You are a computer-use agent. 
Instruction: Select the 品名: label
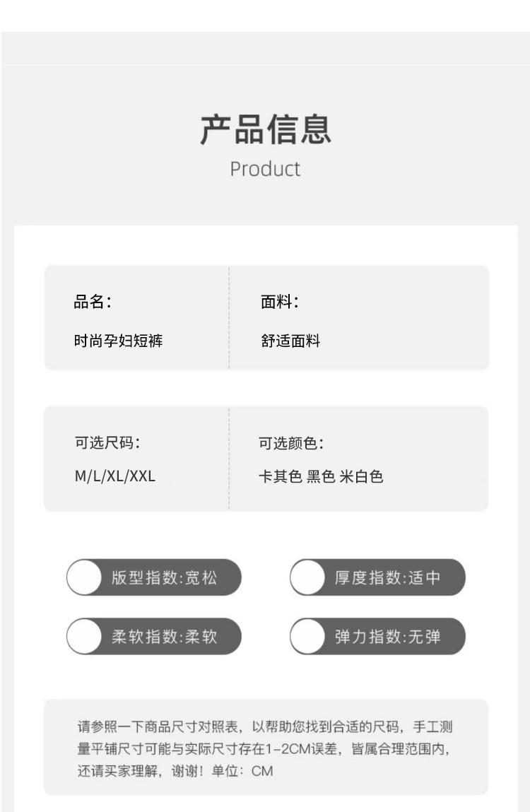coord(93,302)
